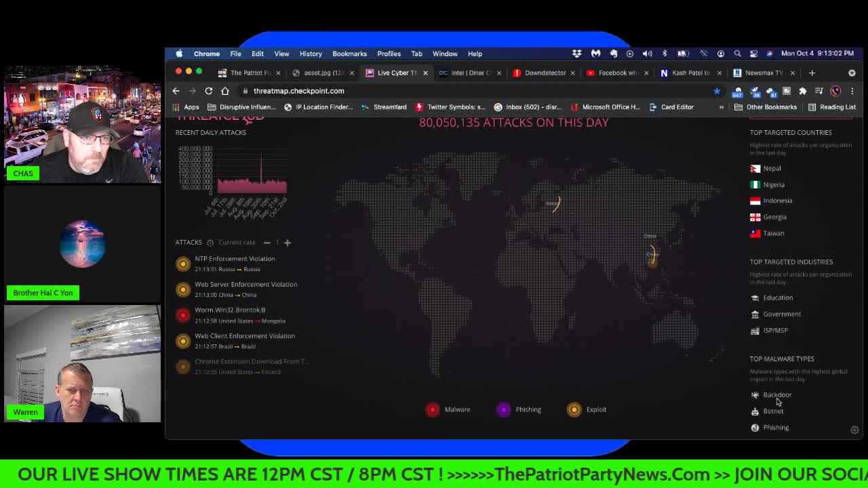
Task: Expand hidden bookmarks chevron
Action: (x=721, y=107)
